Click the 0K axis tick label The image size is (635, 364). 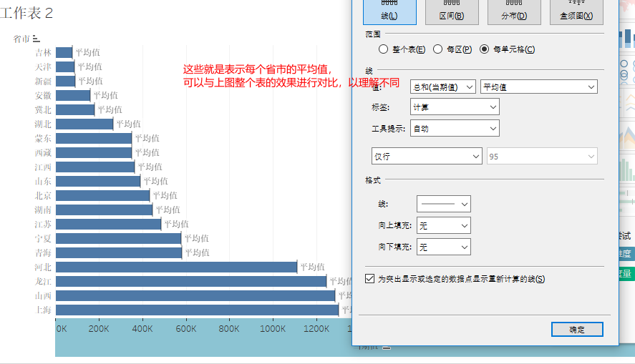[x=62, y=329]
